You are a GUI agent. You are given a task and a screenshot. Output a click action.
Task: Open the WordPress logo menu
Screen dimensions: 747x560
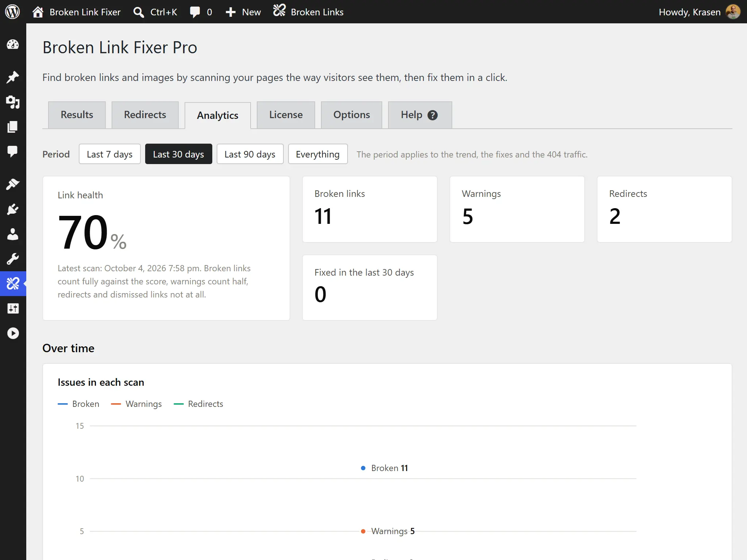coord(12,12)
